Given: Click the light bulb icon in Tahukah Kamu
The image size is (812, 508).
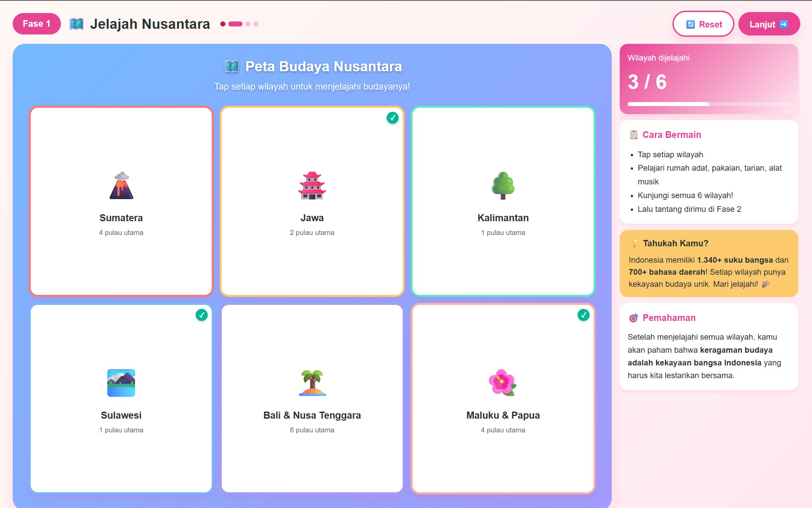Looking at the screenshot, I should (x=634, y=243).
